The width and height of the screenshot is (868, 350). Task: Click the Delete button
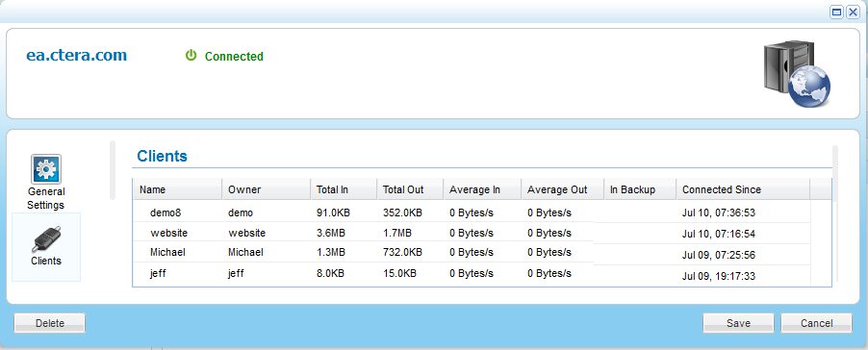coord(50,323)
